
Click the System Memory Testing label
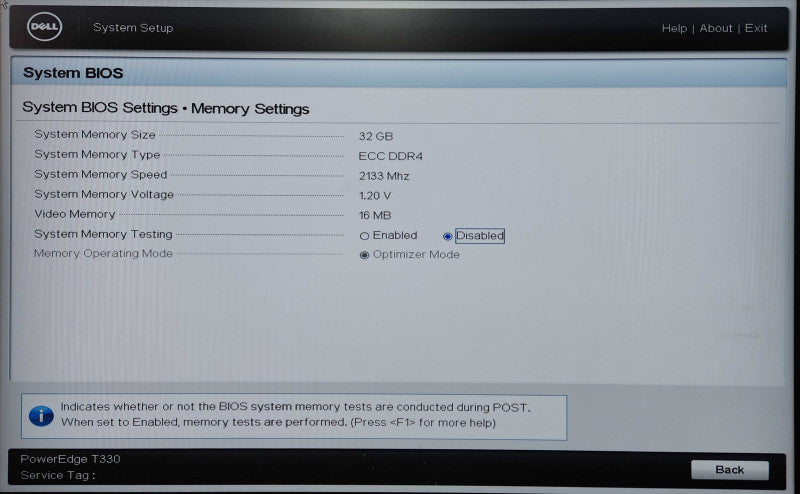tap(103, 234)
